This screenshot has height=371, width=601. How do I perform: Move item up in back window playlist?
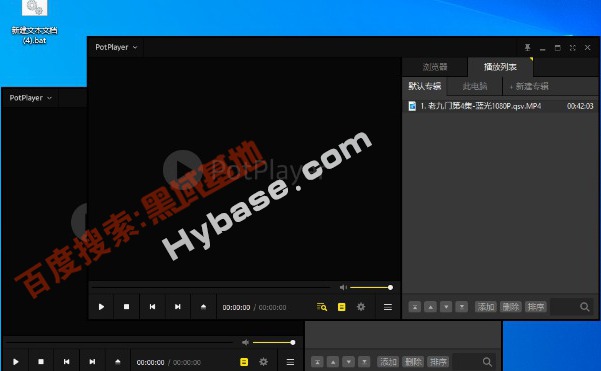point(333,361)
